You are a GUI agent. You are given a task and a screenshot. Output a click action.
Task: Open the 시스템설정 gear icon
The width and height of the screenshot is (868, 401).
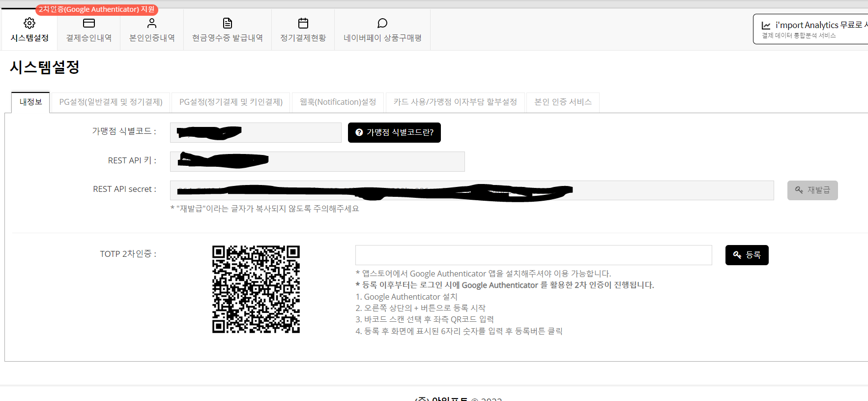29,23
